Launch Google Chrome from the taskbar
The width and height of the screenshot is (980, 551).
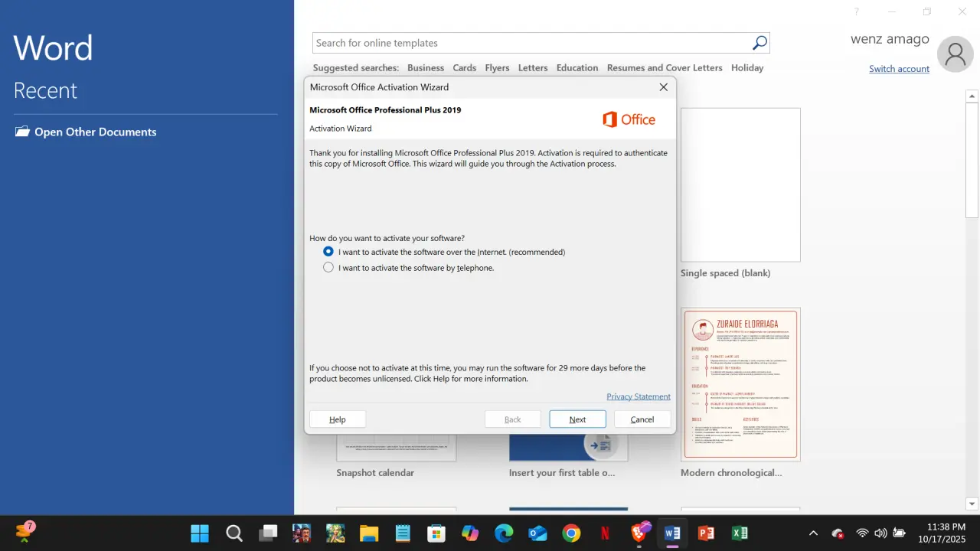(x=571, y=533)
